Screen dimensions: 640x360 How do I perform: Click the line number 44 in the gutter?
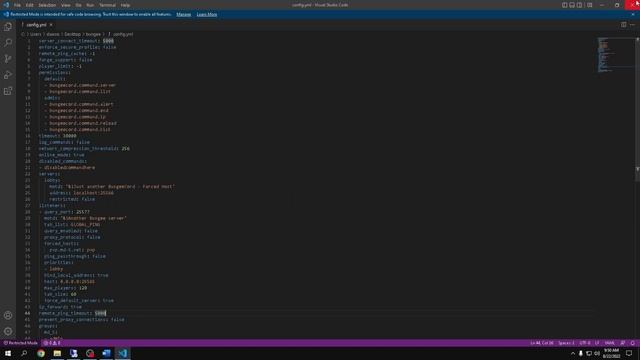(27, 313)
